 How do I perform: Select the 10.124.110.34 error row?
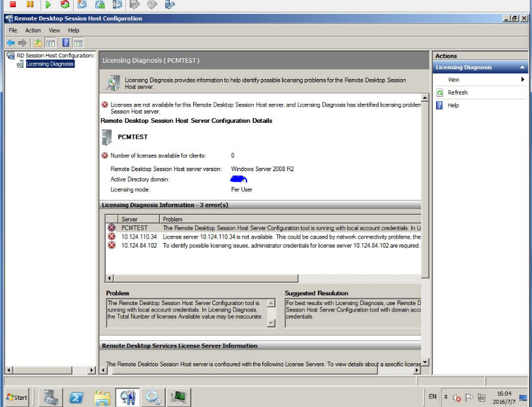point(263,236)
